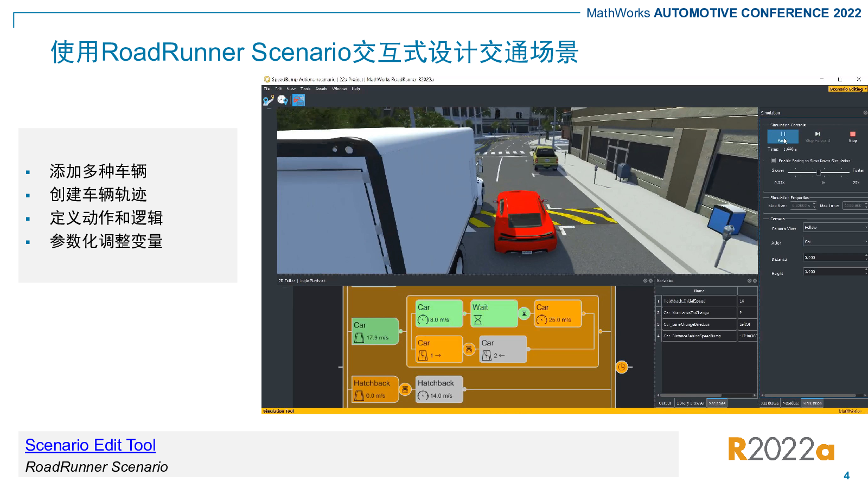Viewport: 868px width, 488px height.
Task: Click the speedometer icon in Car 25.0 m/s node
Action: click(x=541, y=320)
